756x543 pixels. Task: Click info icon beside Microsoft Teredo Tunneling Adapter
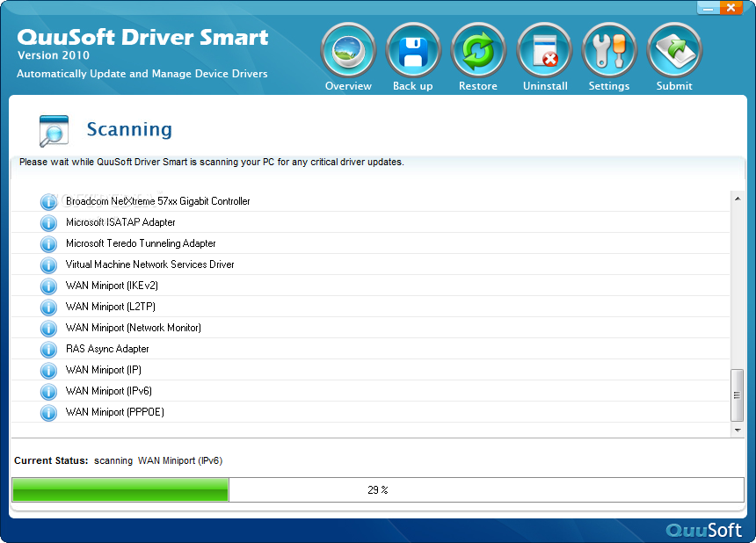point(48,244)
